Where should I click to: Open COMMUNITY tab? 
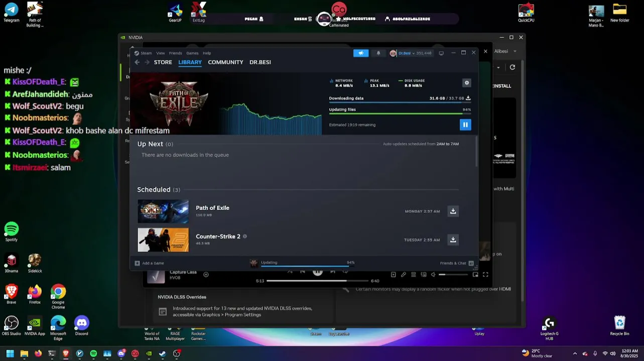(x=226, y=62)
